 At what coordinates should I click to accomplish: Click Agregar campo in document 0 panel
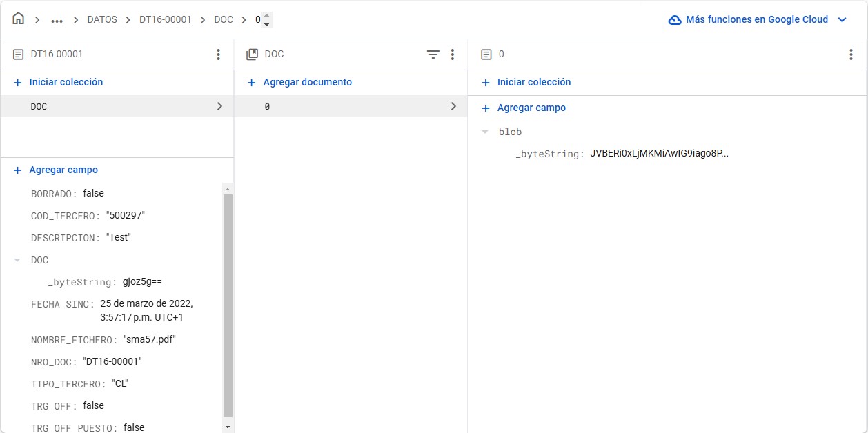[531, 108]
